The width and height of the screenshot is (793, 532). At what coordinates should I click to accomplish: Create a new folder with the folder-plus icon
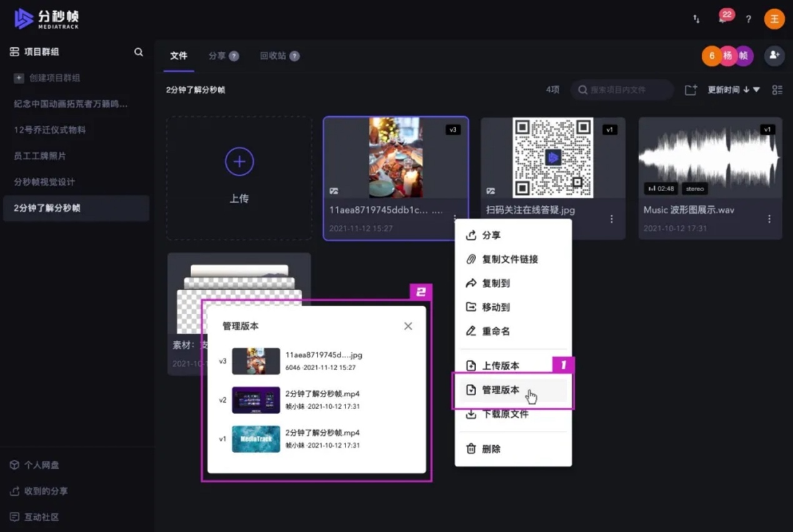pyautogui.click(x=691, y=90)
